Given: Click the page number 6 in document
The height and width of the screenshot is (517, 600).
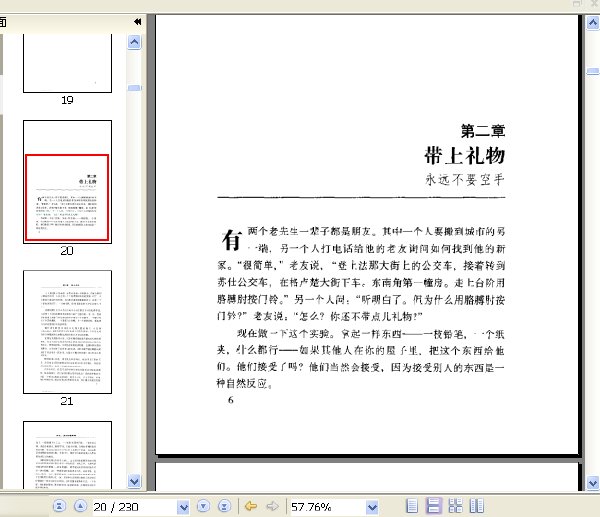Looking at the screenshot, I should coord(230,400).
